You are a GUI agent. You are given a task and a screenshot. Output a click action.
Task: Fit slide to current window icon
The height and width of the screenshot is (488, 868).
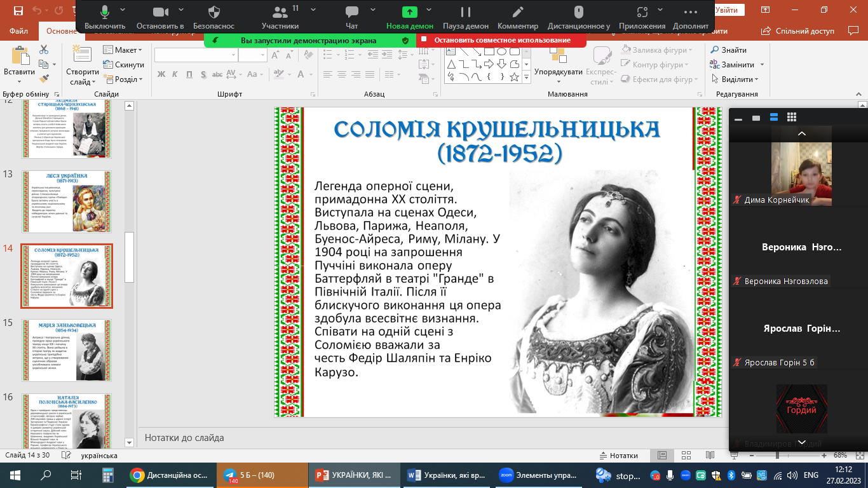pos(858,456)
